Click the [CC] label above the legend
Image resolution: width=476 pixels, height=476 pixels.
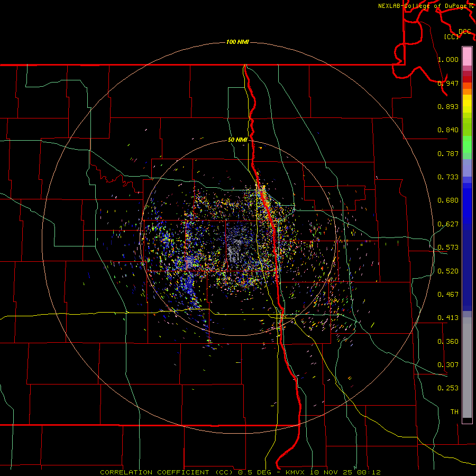pos(451,36)
